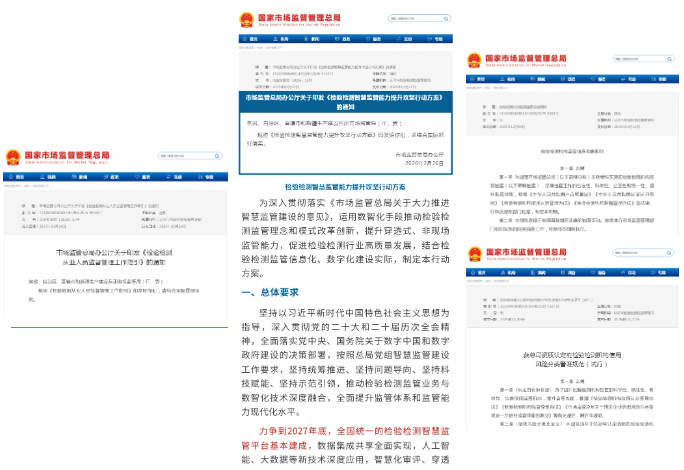
Task: Click 国家市场监督管理总局 title on left page
Action: (67, 155)
